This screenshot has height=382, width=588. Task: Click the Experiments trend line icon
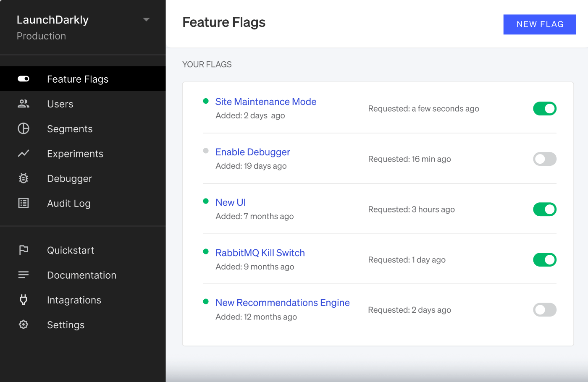tap(24, 153)
